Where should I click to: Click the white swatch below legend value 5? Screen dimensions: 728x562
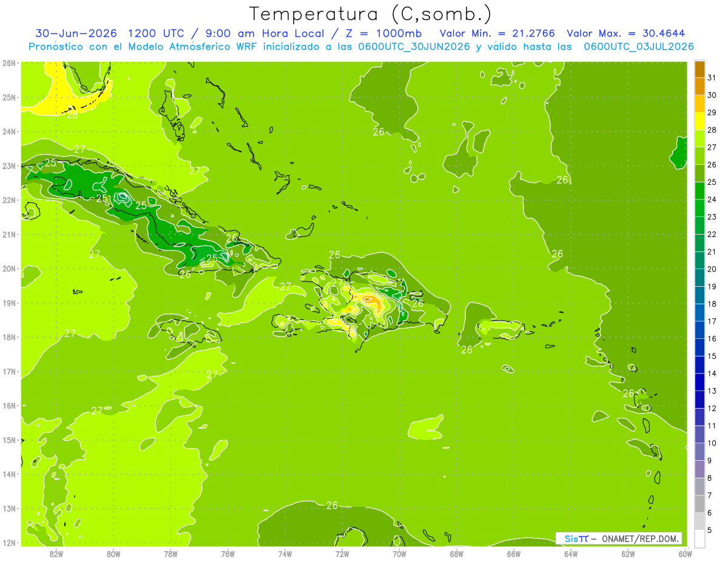pos(699,538)
